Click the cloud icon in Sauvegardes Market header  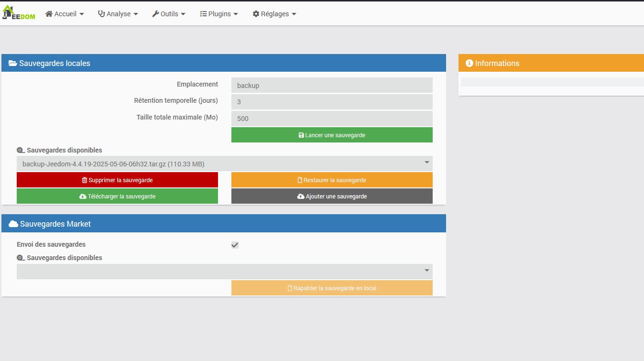point(13,224)
